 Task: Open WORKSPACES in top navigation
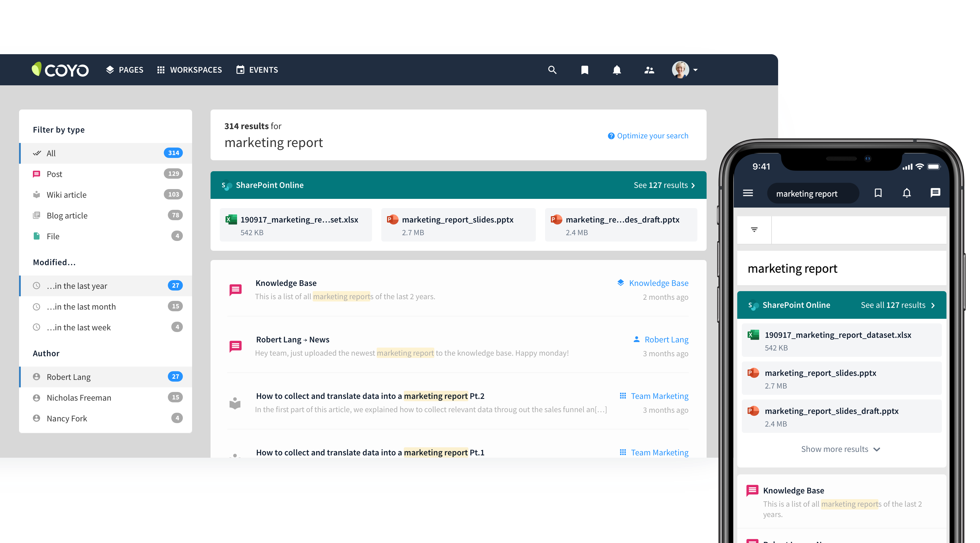pos(189,70)
